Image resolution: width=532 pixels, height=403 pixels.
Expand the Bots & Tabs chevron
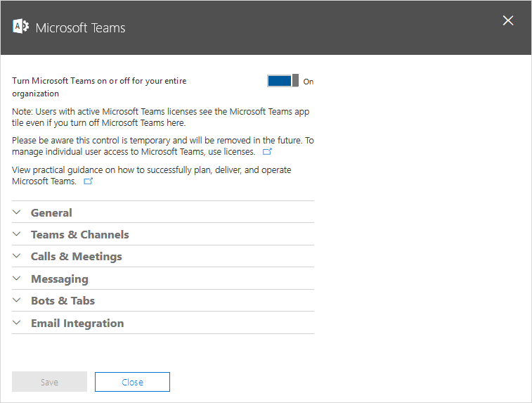[17, 300]
